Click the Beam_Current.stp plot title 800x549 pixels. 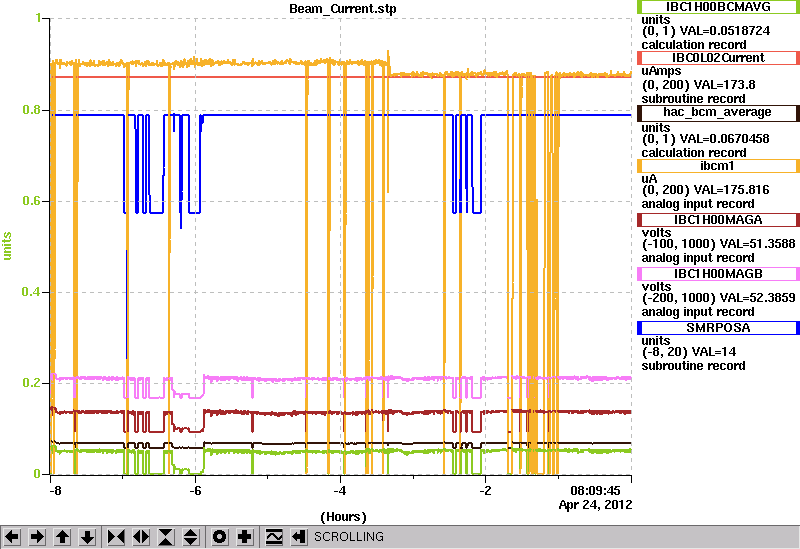[x=343, y=9]
